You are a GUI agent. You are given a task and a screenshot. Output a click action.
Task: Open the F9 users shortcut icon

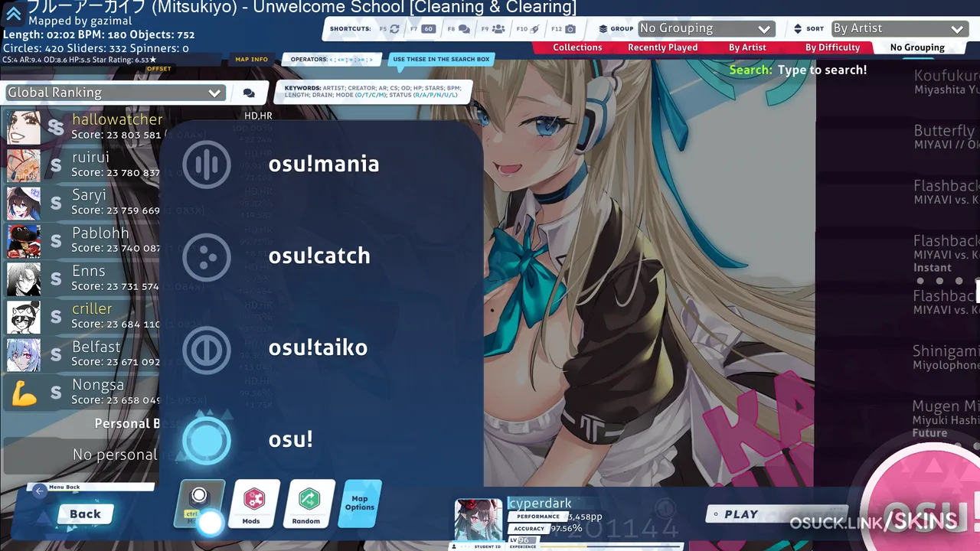498,29
